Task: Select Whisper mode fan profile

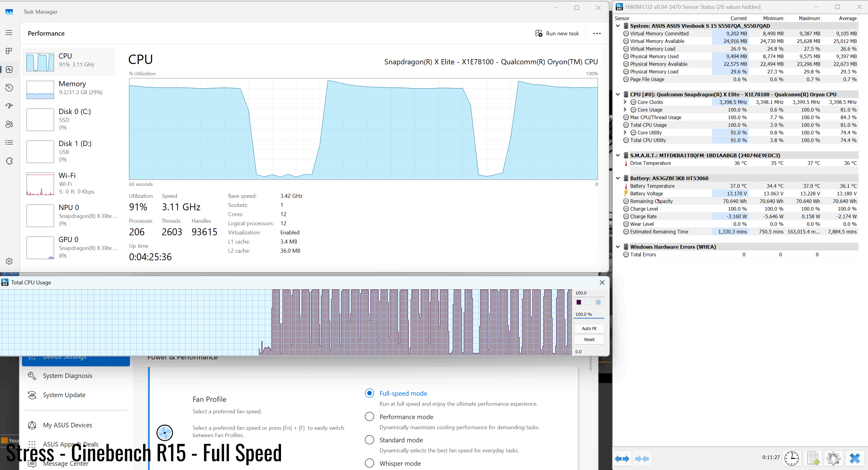Action: [369, 463]
